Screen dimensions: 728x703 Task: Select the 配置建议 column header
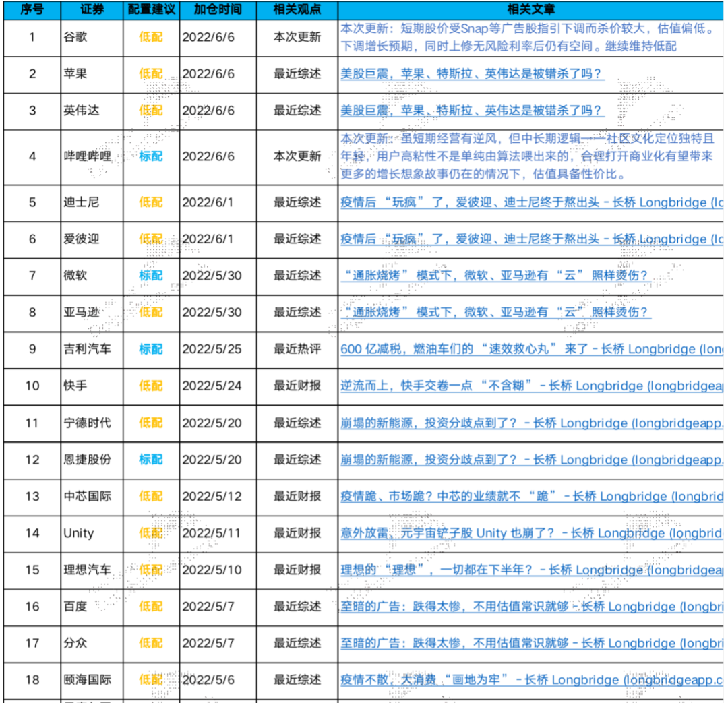point(152,9)
